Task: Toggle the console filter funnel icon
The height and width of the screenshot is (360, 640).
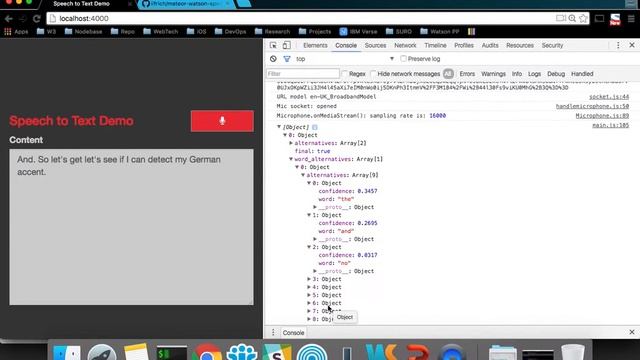Action: click(287, 59)
